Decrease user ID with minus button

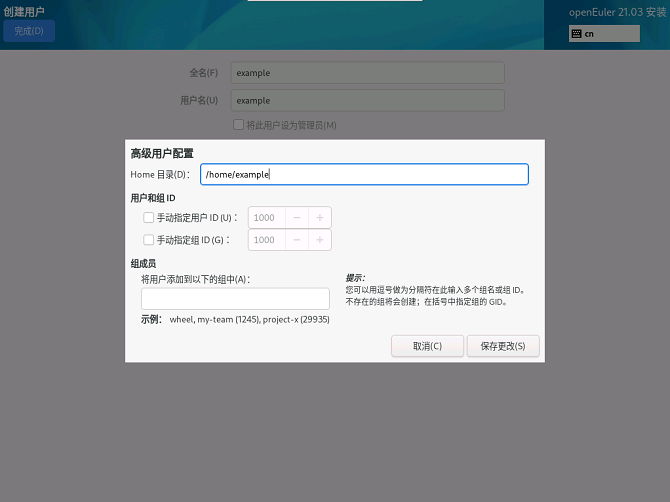[x=297, y=217]
